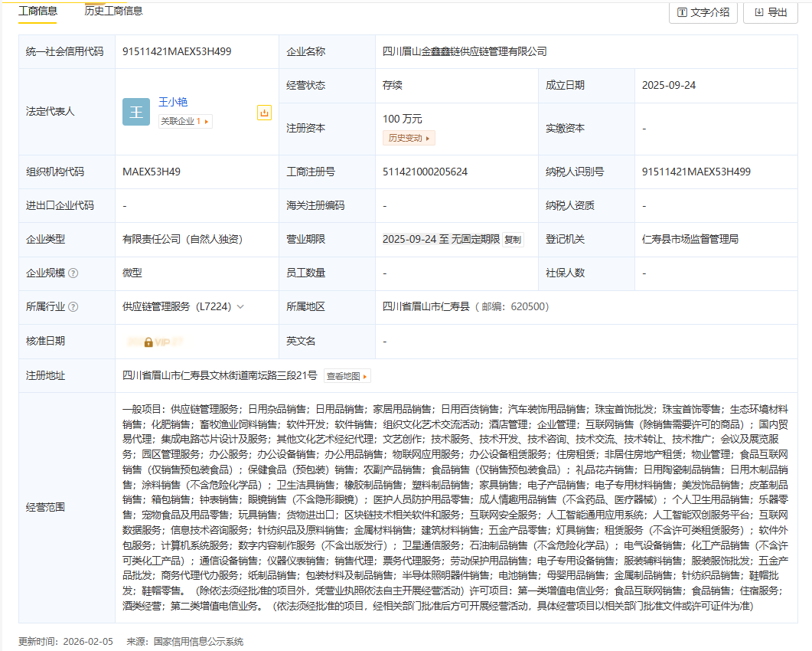812x651 pixels.
Task: Click the 实缴资本 label cell
Action: 587,129
